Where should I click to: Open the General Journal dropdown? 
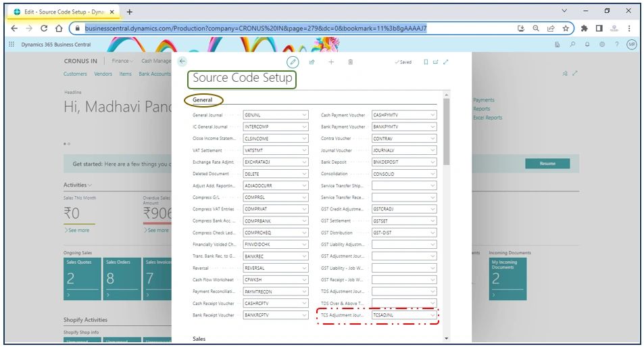(x=304, y=116)
